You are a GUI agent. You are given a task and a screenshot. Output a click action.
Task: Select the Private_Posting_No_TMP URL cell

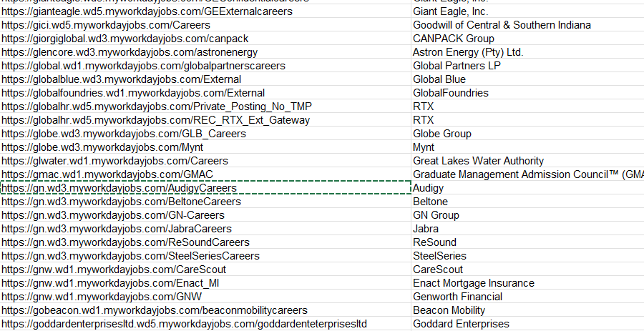click(x=205, y=107)
